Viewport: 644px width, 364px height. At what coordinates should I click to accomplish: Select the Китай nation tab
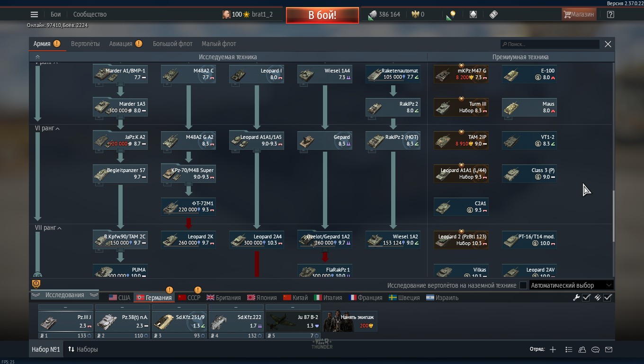(x=295, y=298)
